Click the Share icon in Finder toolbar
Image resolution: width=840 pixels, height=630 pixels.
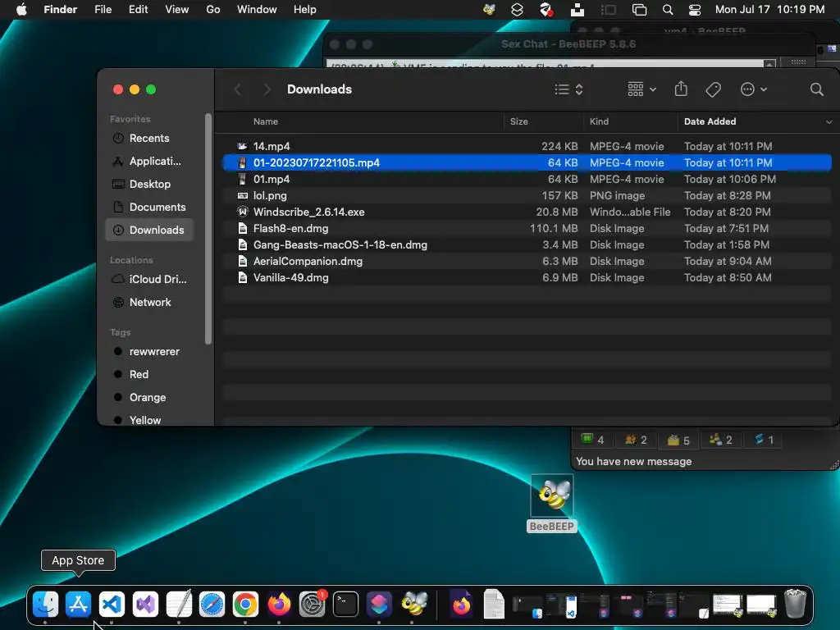[x=681, y=89]
